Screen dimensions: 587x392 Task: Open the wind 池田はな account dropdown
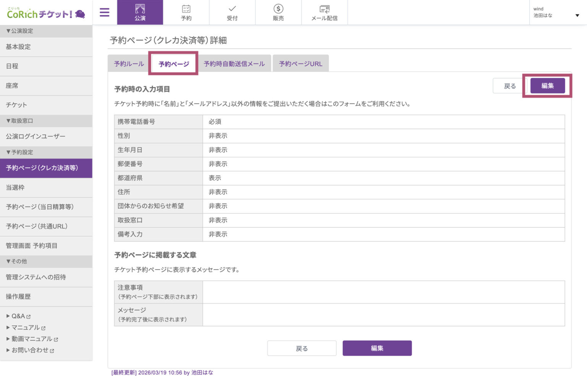tap(557, 12)
